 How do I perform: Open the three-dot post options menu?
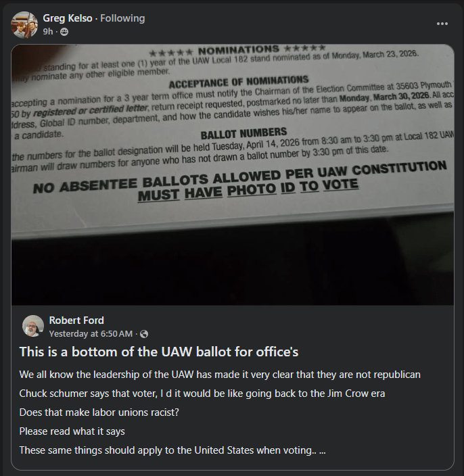point(442,24)
